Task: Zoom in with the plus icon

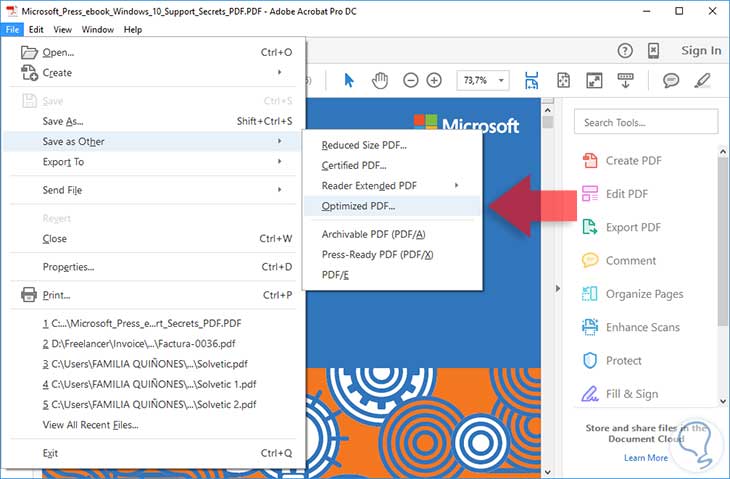Action: click(x=434, y=81)
